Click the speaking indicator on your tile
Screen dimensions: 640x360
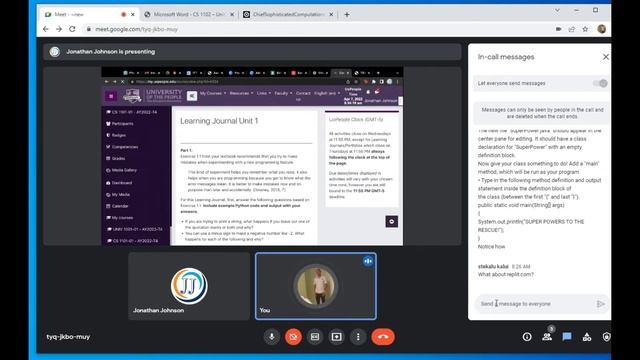click(368, 261)
